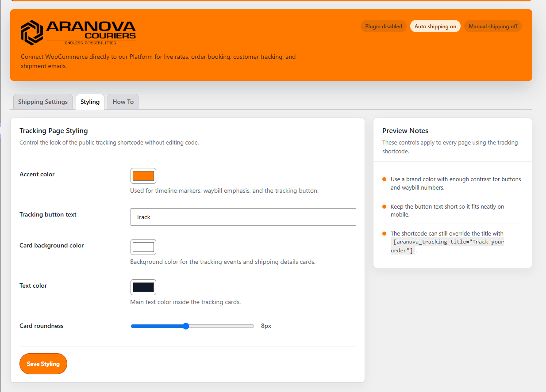Click the Text color label

[33, 286]
